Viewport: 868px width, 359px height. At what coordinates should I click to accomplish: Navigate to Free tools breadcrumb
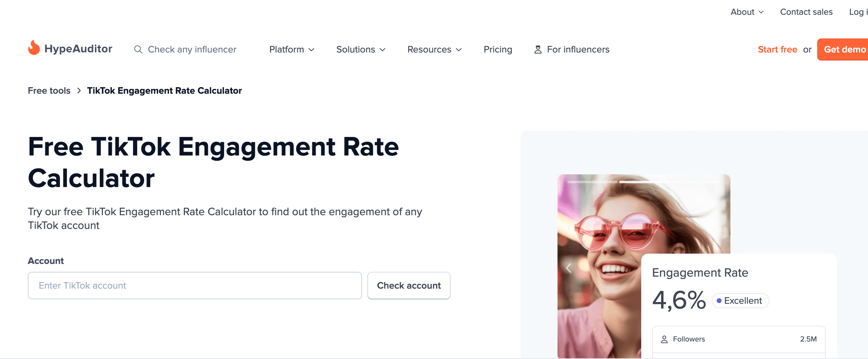click(49, 91)
